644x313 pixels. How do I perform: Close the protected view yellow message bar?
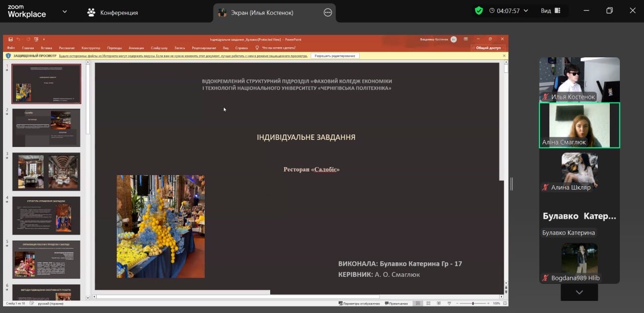[x=504, y=56]
